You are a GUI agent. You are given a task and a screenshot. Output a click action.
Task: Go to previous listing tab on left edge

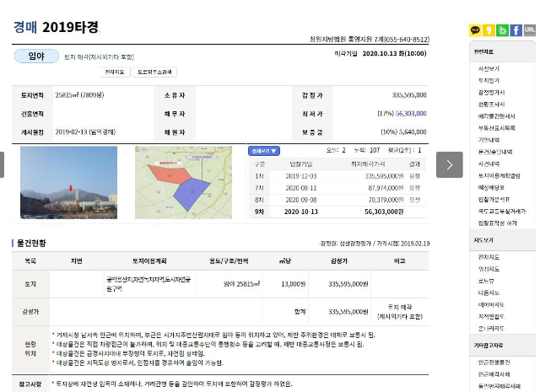pos(2,164)
